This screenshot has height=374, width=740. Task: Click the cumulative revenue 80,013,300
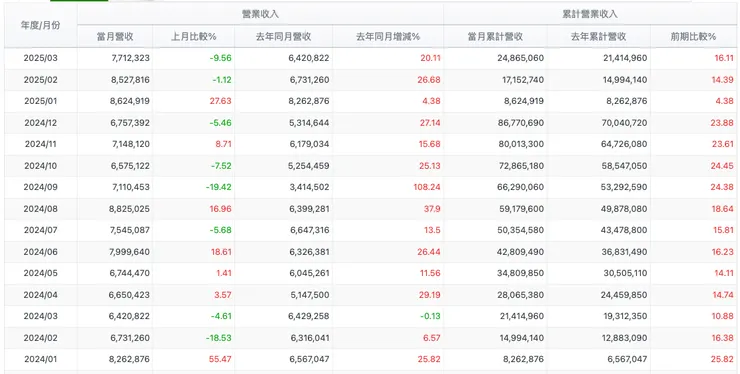coord(521,144)
